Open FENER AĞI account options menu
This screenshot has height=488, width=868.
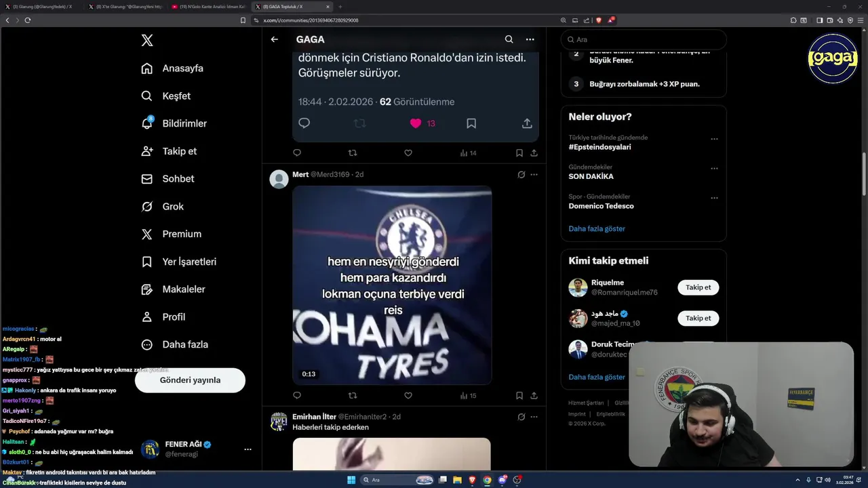(248, 449)
